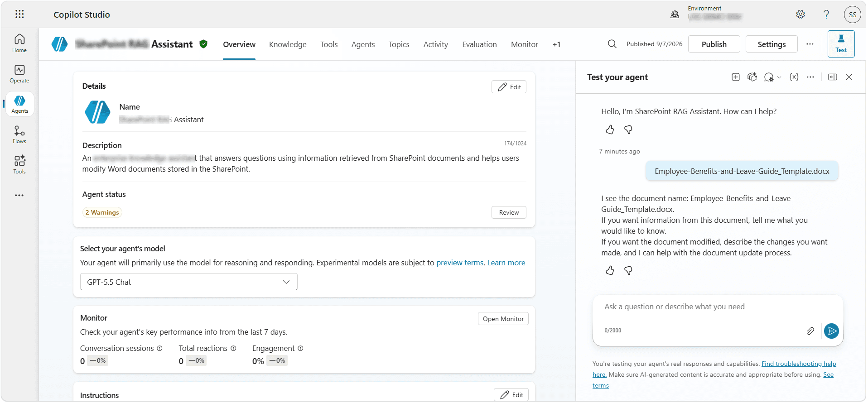Click the Employee-Benefits-and-Leave-Guide_Template.docx message

[742, 171]
